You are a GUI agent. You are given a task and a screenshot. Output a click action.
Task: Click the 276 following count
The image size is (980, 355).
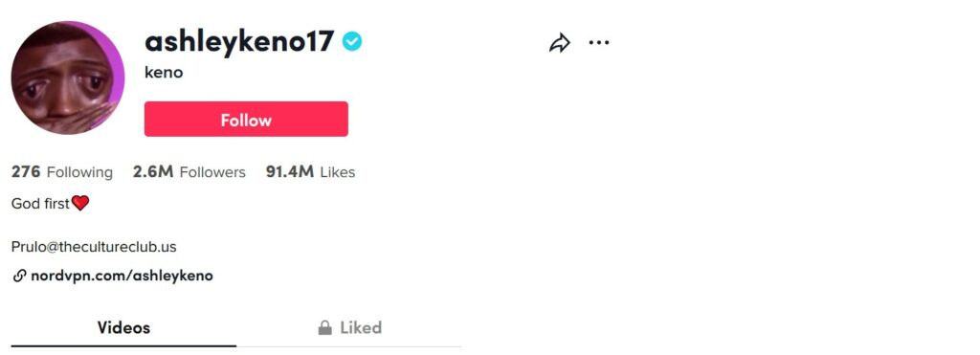point(26,172)
